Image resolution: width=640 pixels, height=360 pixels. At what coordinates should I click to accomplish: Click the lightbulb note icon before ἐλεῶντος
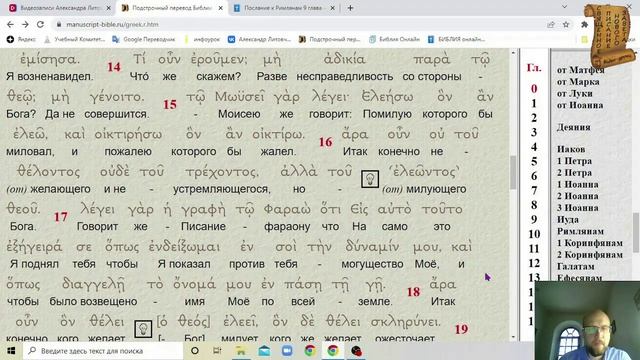370,179
